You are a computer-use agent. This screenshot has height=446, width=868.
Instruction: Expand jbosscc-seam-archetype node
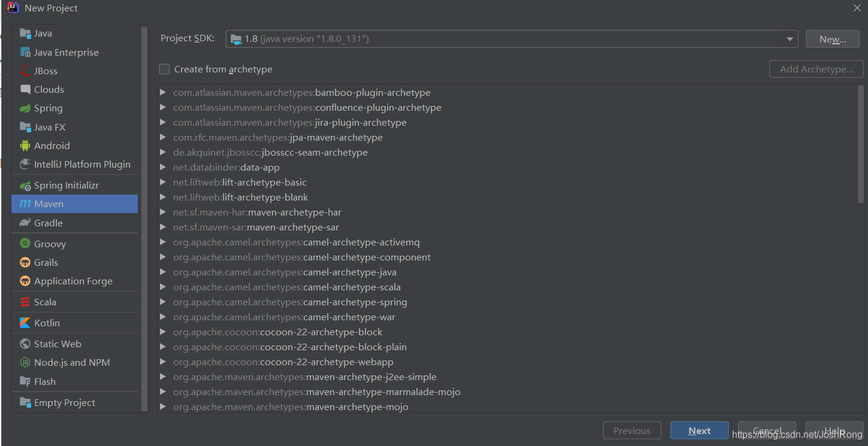coord(163,152)
